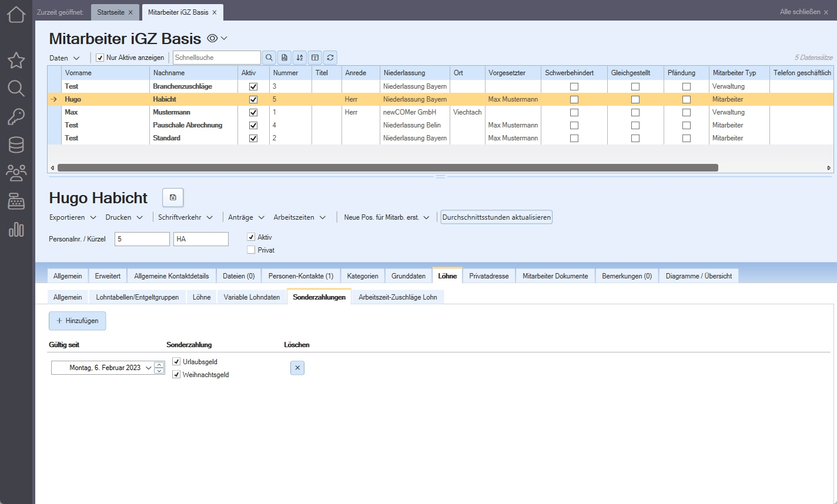Open the database icon in sidebar

(16, 145)
